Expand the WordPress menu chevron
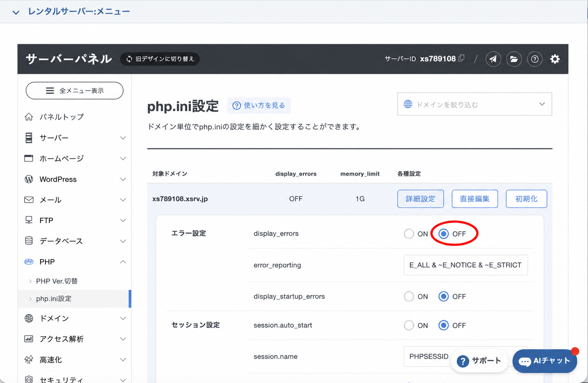The width and height of the screenshot is (588, 383). click(x=123, y=179)
